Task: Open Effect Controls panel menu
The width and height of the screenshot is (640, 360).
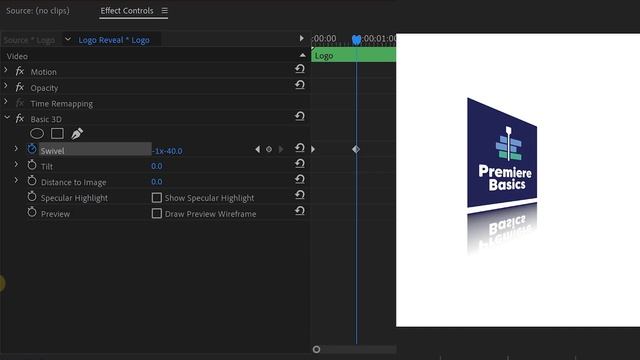Action: click(x=164, y=11)
